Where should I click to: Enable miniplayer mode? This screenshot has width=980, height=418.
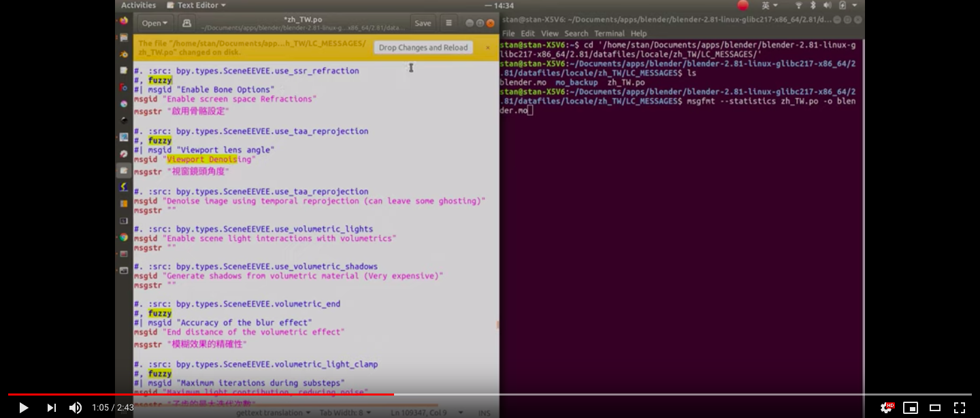(x=911, y=408)
